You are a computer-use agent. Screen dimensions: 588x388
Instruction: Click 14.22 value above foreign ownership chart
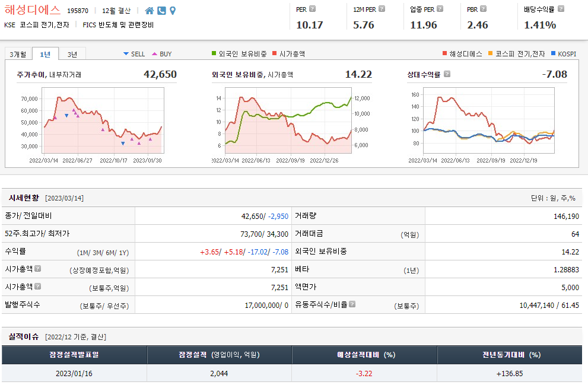point(358,74)
